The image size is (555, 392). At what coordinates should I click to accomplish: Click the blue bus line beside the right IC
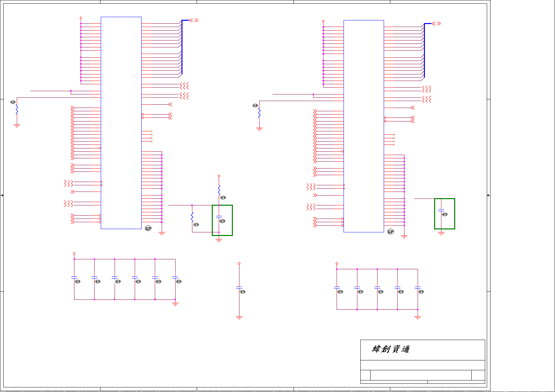[x=424, y=50]
